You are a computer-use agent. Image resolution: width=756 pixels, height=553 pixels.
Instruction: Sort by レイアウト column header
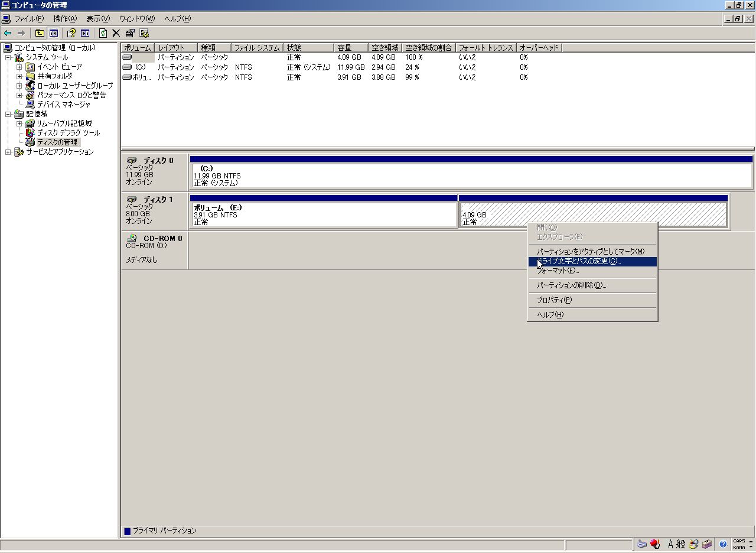[x=176, y=48]
